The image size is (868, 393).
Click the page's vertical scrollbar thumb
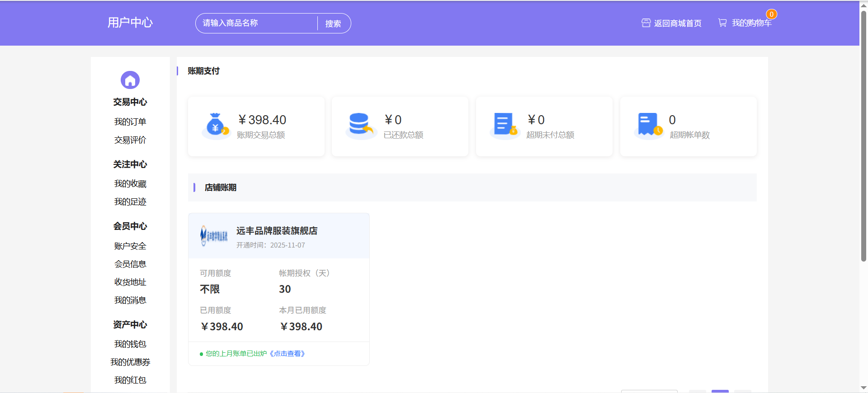pyautogui.click(x=863, y=136)
